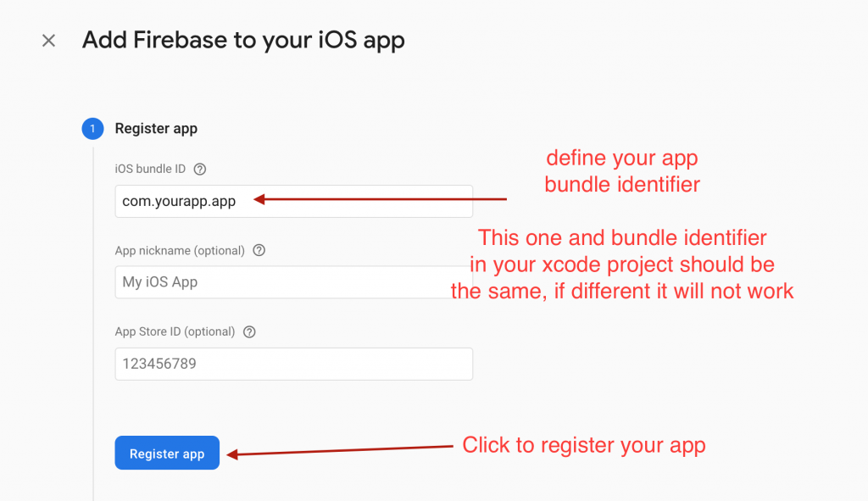Focus the iOS bundle ID input field
Image resolution: width=868 pixels, height=501 pixels.
[294, 201]
